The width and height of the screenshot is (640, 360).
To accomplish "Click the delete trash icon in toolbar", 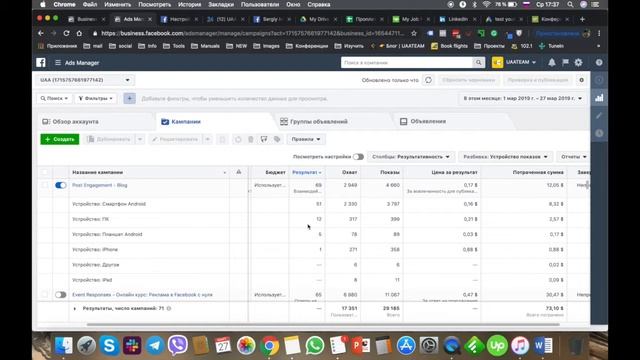I will [251, 139].
